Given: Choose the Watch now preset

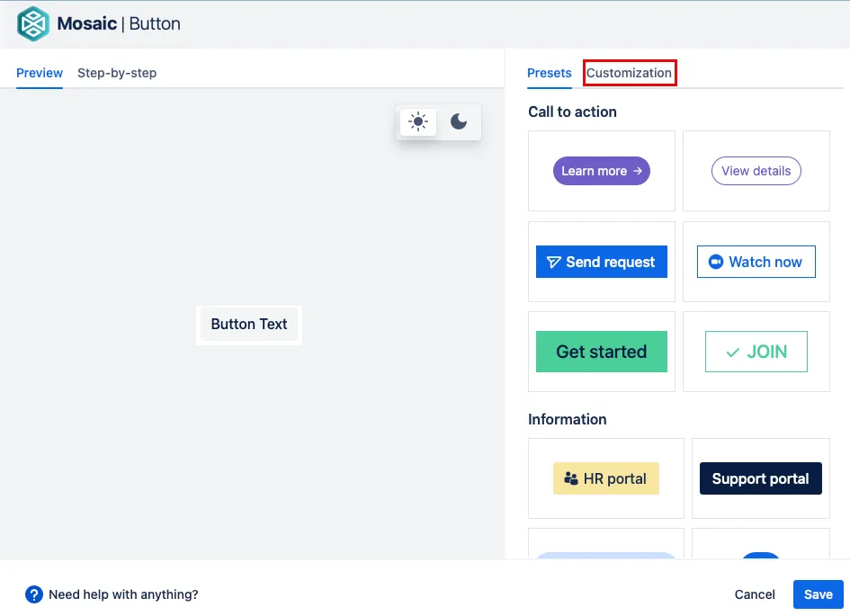Looking at the screenshot, I should [x=756, y=262].
